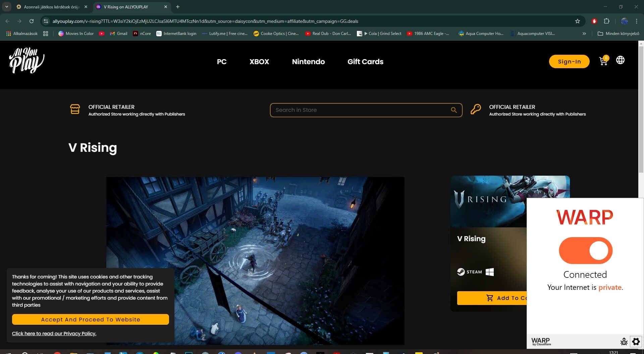Expand the tab search dropdown arrow
The height and width of the screenshot is (354, 644).
[6, 7]
